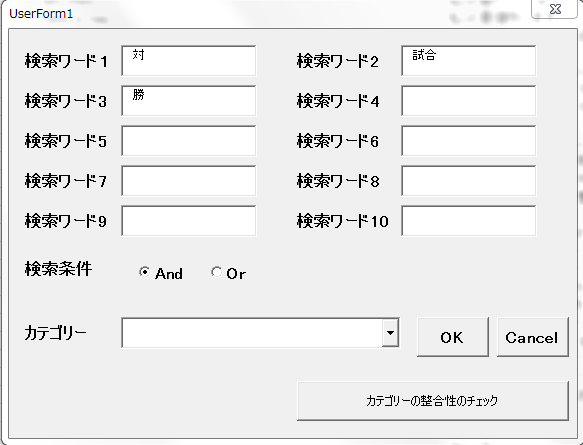Click the 検索ワード1 text field
The image size is (583, 445).
point(189,61)
